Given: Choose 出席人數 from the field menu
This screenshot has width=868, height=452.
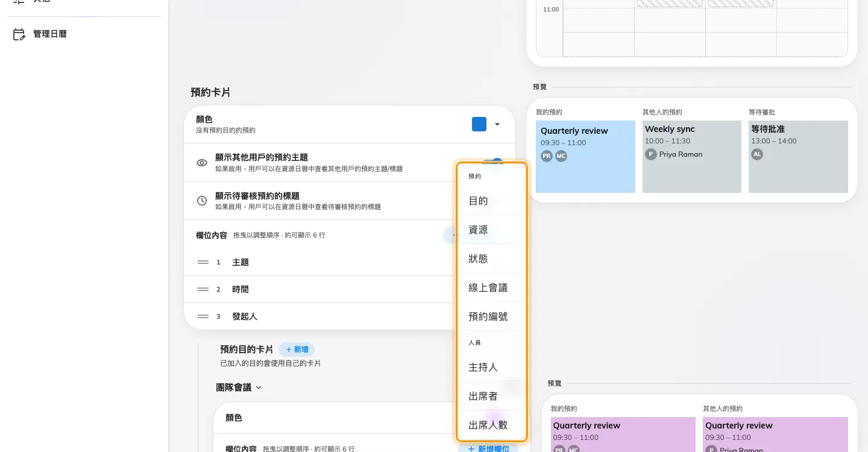Looking at the screenshot, I should point(492,425).
